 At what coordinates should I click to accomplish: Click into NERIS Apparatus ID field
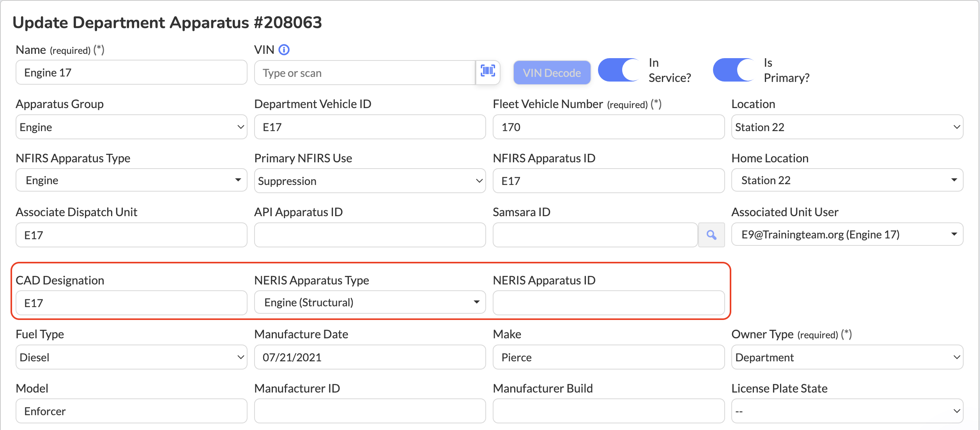click(x=608, y=303)
